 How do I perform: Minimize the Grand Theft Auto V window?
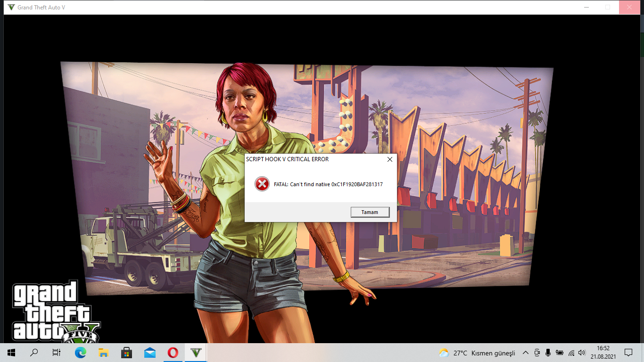click(x=586, y=8)
